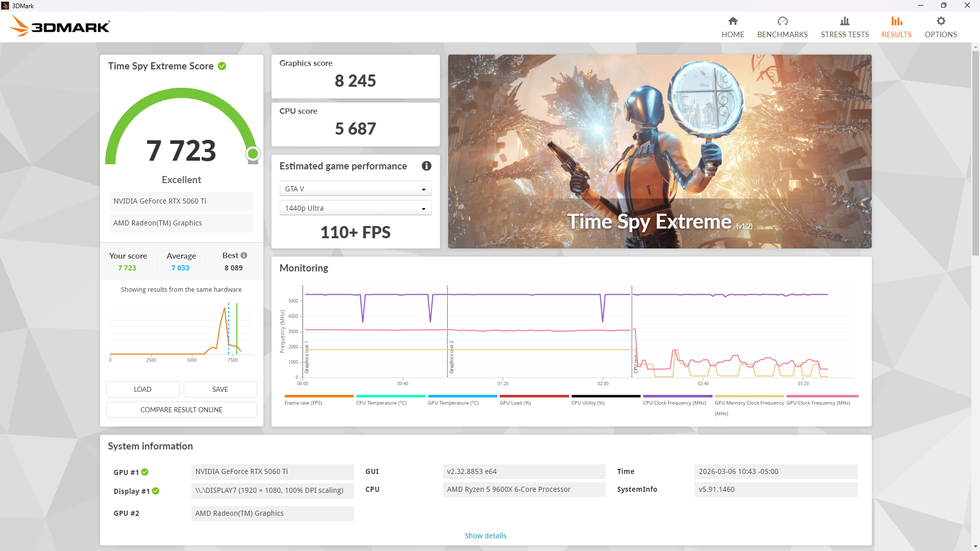Click the DISPLAY7 1920 × 1080 field

click(x=273, y=490)
